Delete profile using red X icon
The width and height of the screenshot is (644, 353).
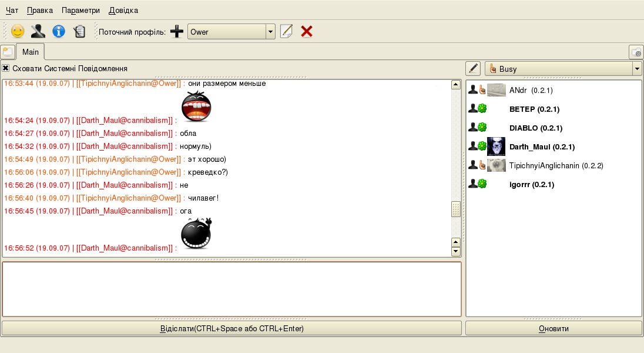click(x=306, y=32)
